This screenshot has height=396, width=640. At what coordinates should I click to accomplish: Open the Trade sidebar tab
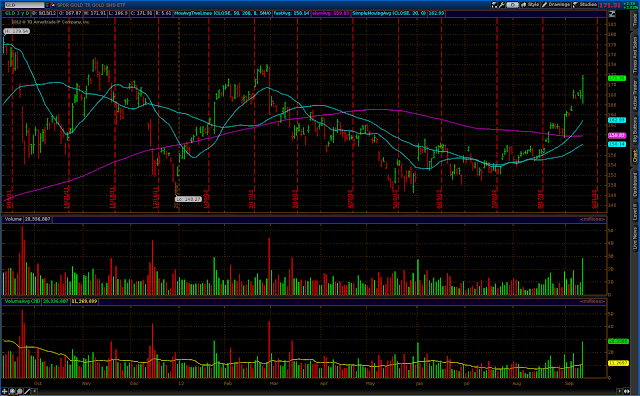click(635, 20)
